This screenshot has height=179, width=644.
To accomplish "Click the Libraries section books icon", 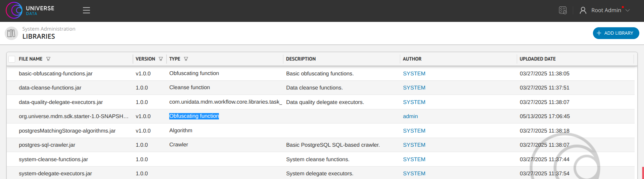I will 11,33.
